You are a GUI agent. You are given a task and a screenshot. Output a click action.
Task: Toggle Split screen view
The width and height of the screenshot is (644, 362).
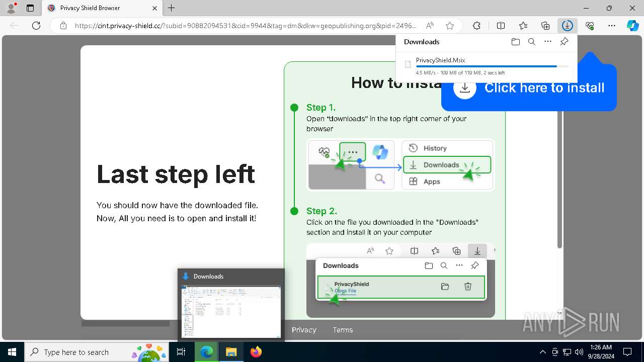[x=501, y=26]
